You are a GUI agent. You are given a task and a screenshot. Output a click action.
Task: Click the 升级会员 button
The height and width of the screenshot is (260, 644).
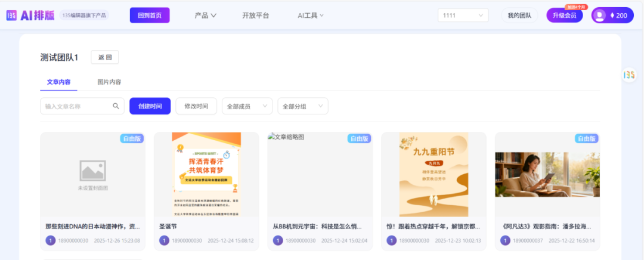coord(565,16)
